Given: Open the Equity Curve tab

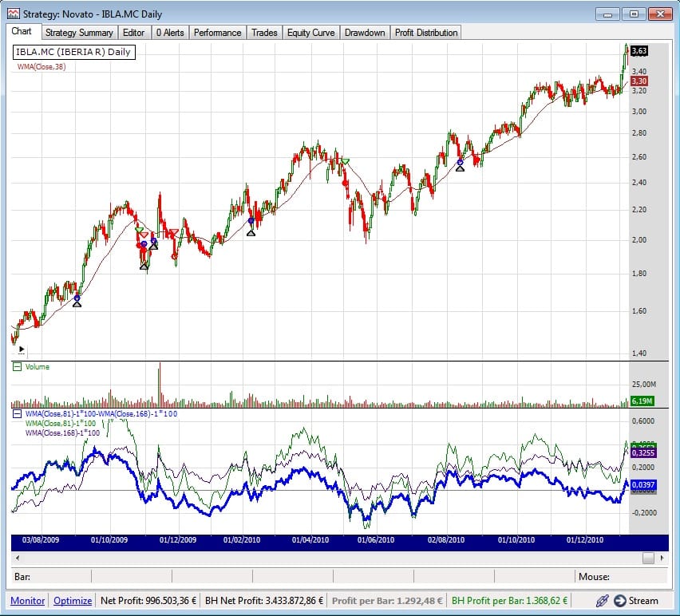Looking at the screenshot, I should coord(310,33).
